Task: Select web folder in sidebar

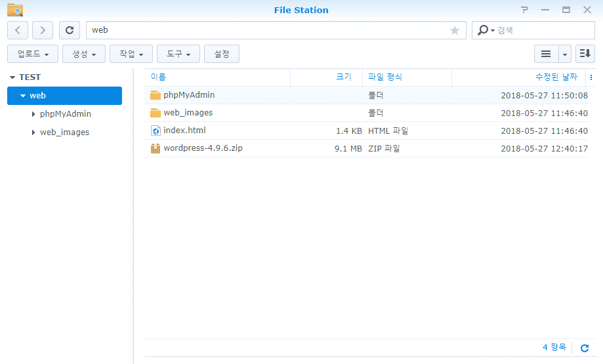Action: click(64, 96)
